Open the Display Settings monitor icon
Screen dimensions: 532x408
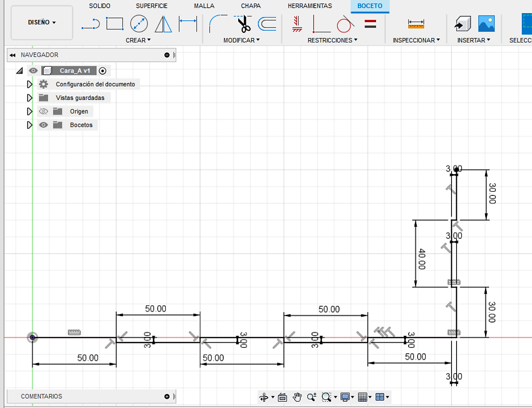point(345,397)
